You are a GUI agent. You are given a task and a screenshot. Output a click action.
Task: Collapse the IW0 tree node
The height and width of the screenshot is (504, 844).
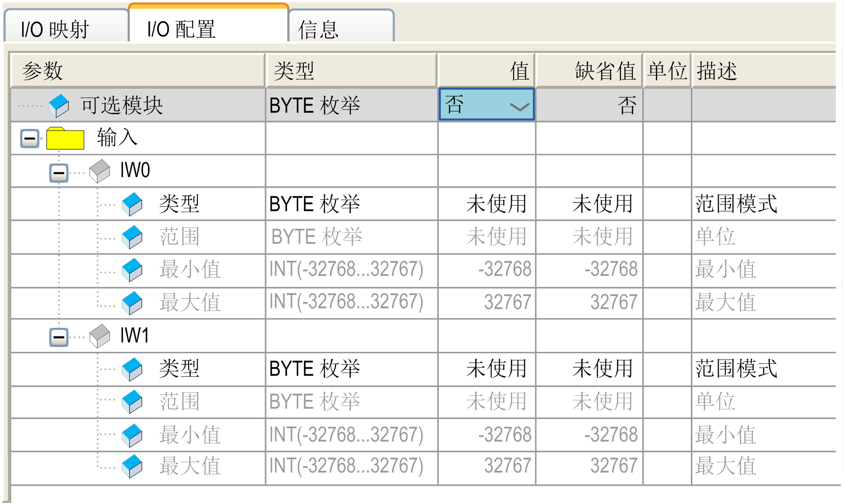click(x=59, y=172)
